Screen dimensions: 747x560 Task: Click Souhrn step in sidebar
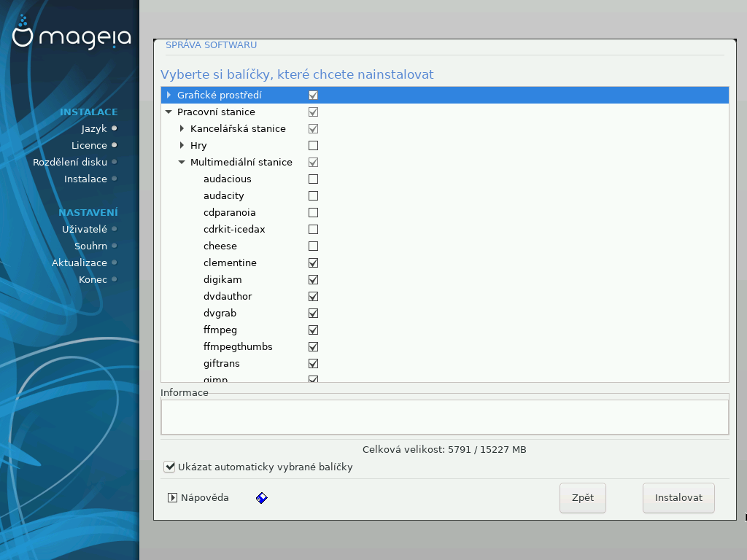[90, 246]
